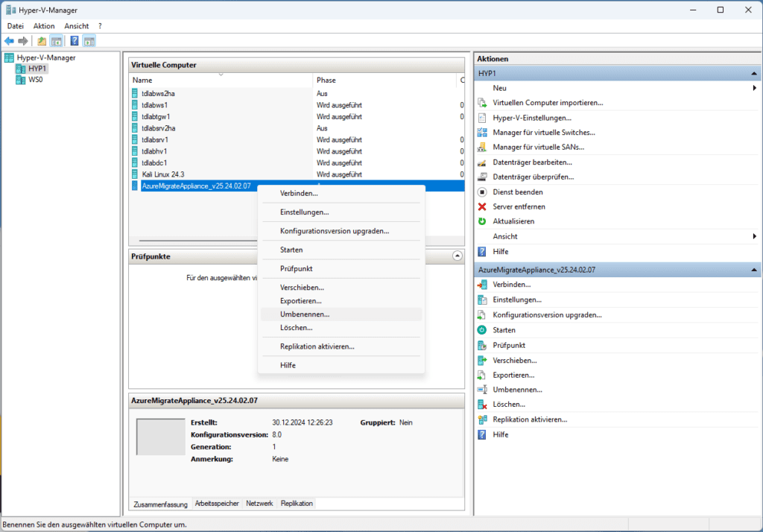Collapse the Prüfpunkte panel with round arrow

457,256
